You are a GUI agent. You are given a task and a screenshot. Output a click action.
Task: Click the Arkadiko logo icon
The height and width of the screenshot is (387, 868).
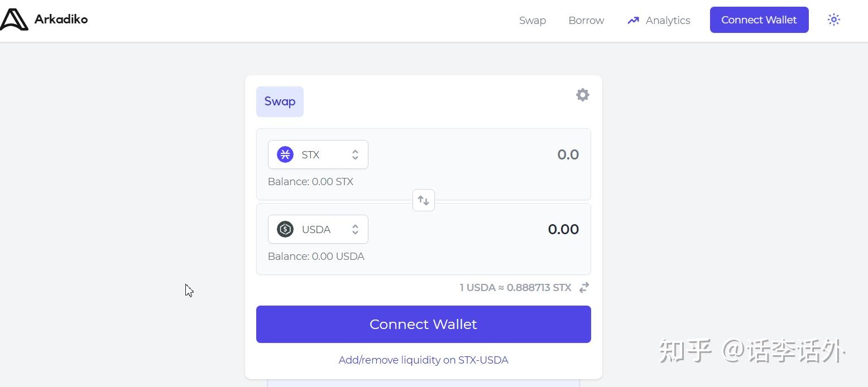pyautogui.click(x=13, y=20)
